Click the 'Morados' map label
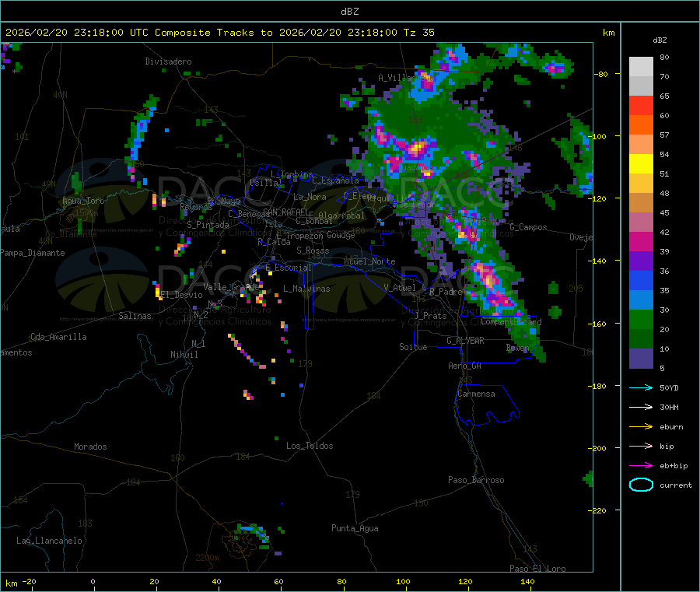Image resolution: width=700 pixels, height=592 pixels. pyautogui.click(x=90, y=447)
